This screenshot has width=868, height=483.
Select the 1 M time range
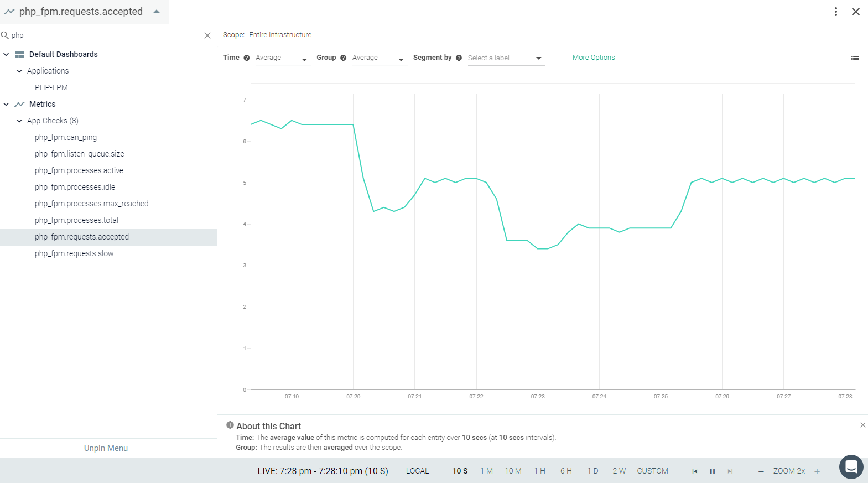pos(486,471)
